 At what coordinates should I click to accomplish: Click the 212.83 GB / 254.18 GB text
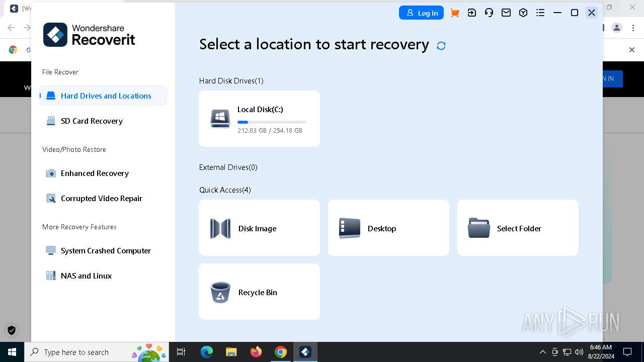click(270, 130)
